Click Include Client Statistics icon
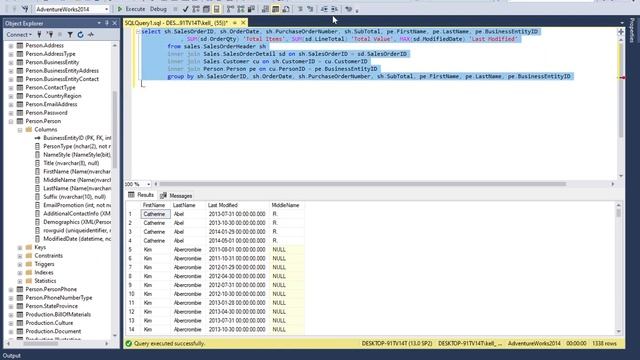640x360 pixels. pyautogui.click(x=251, y=9)
